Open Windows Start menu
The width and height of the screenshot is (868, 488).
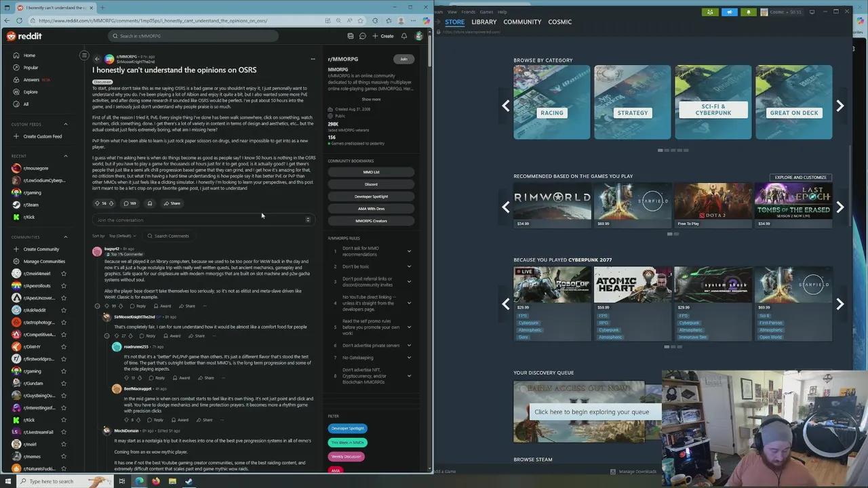pyautogui.click(x=7, y=481)
